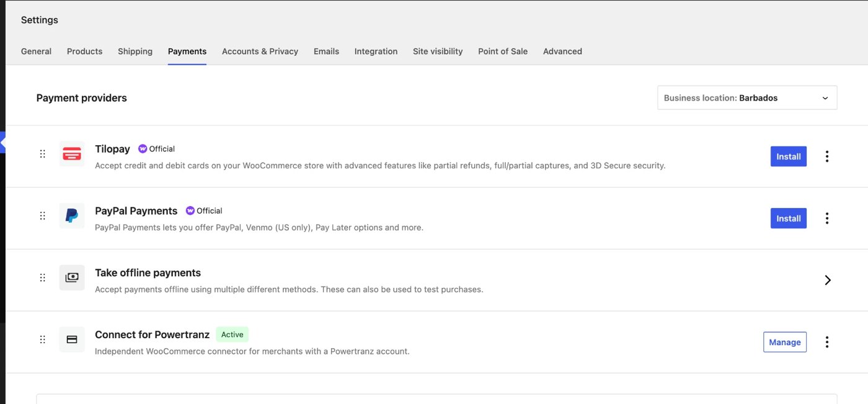Click the Official badge next to PayPal Payments
The height and width of the screenshot is (404, 868).
(x=204, y=211)
